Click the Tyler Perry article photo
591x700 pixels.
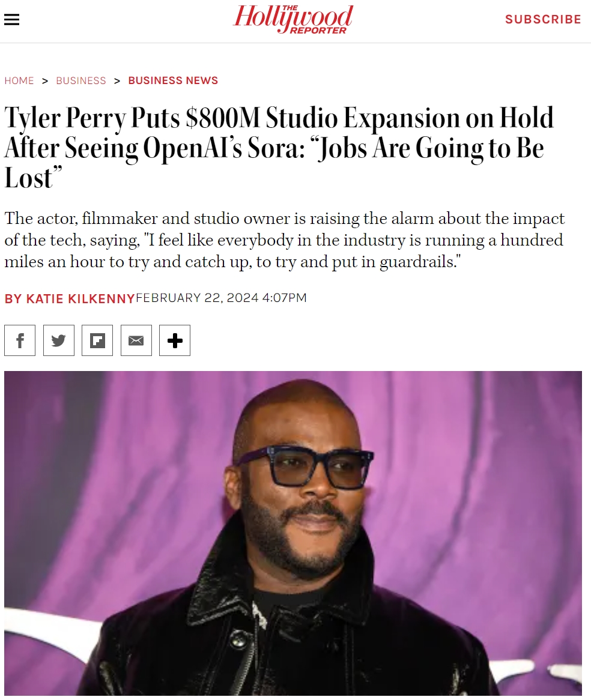coord(293,533)
